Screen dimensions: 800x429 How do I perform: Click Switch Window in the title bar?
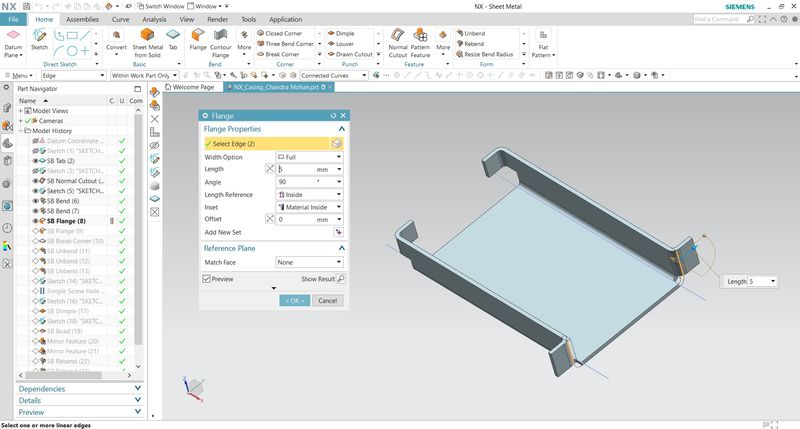coord(161,6)
